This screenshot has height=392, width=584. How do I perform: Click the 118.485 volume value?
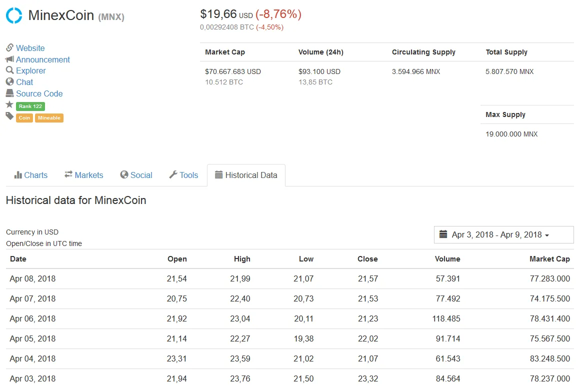[x=446, y=319]
